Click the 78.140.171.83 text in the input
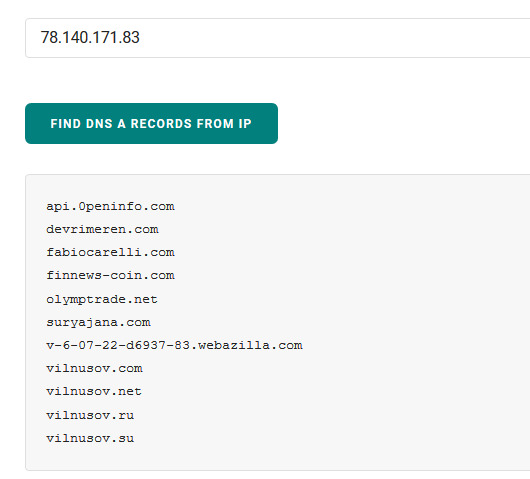This screenshot has height=479, width=530. click(90, 37)
